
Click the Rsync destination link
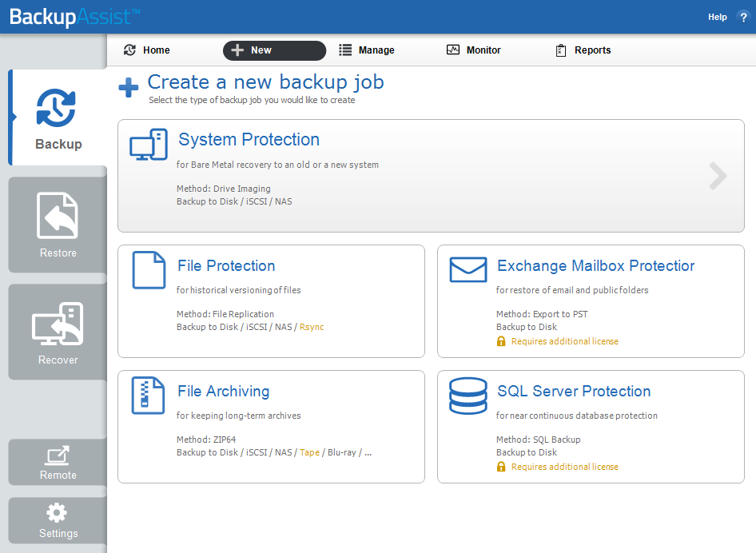pos(312,327)
